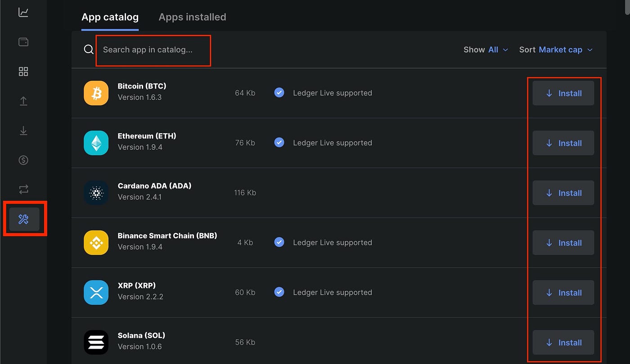
Task: Install the Bitcoin (BTC) app
Action: (563, 93)
